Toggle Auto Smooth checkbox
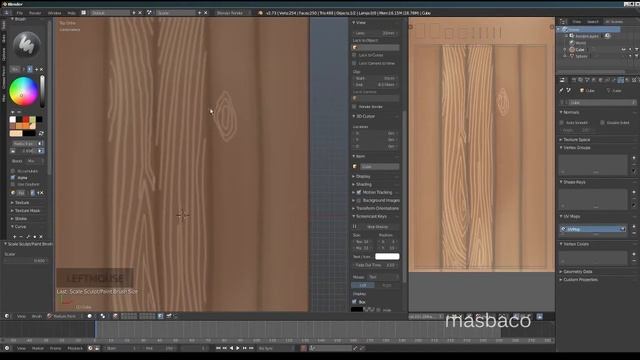This screenshot has width=640, height=360. click(562, 122)
